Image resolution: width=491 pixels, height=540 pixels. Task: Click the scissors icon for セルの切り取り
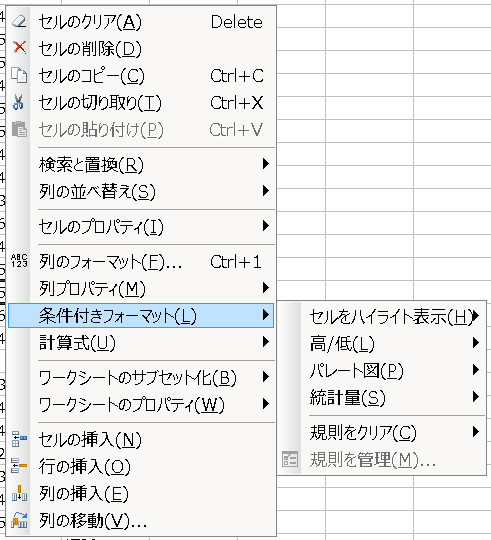pos(19,102)
